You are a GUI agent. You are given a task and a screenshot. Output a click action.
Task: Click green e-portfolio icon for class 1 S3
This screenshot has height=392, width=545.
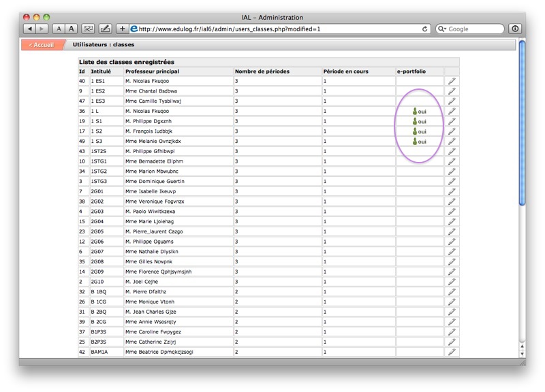coord(414,142)
